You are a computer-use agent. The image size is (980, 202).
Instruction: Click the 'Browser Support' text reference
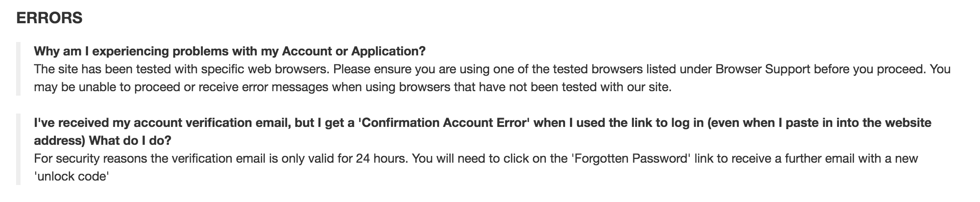pyautogui.click(x=767, y=69)
